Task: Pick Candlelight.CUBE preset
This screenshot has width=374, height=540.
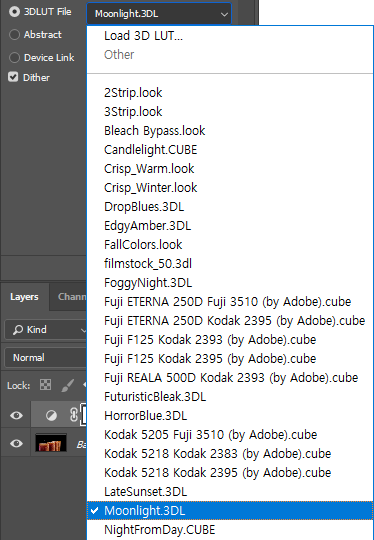Action: click(x=230, y=149)
